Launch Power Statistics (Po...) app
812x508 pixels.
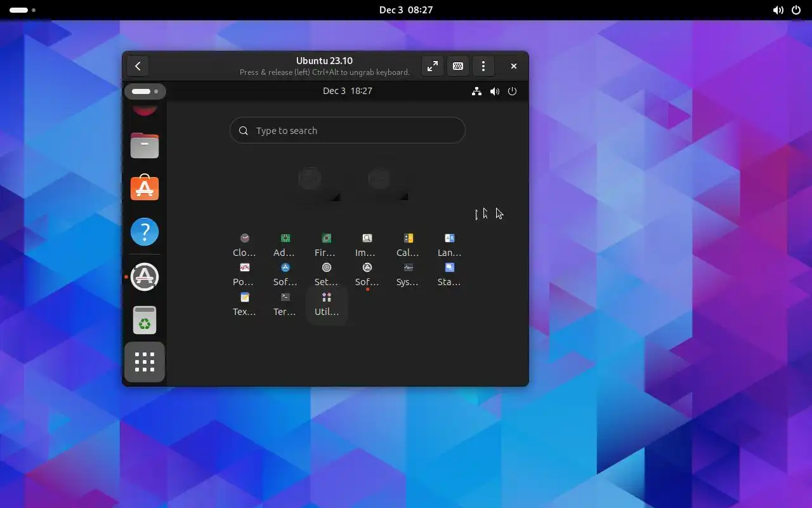click(245, 274)
